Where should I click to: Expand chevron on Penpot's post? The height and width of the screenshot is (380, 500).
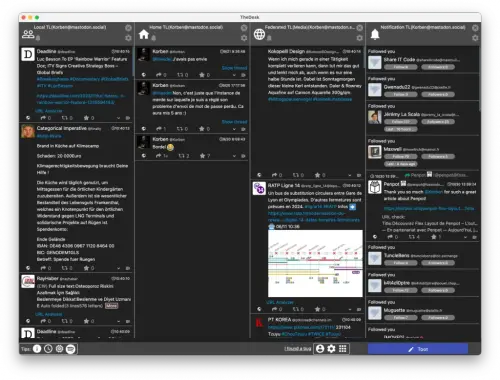[465, 237]
